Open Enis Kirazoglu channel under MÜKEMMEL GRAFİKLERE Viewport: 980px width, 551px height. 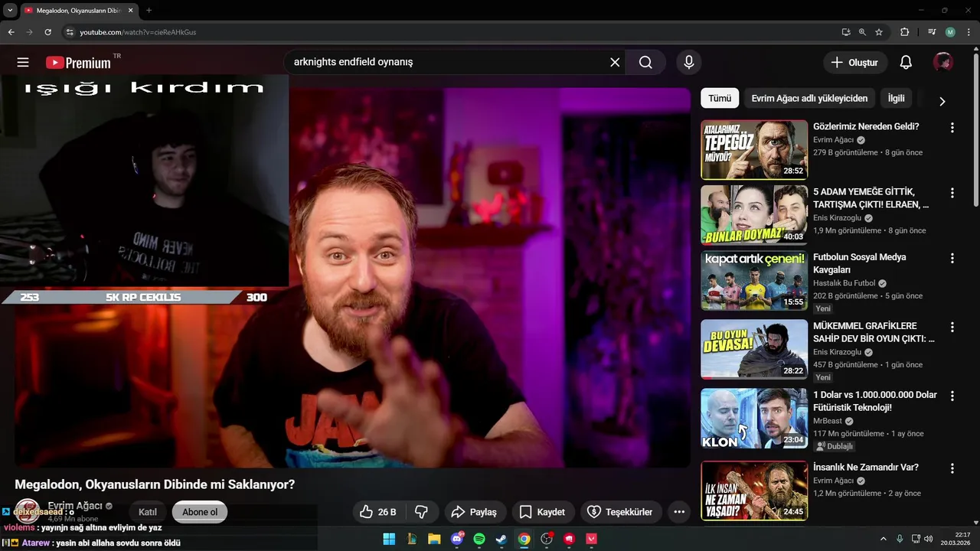click(838, 352)
